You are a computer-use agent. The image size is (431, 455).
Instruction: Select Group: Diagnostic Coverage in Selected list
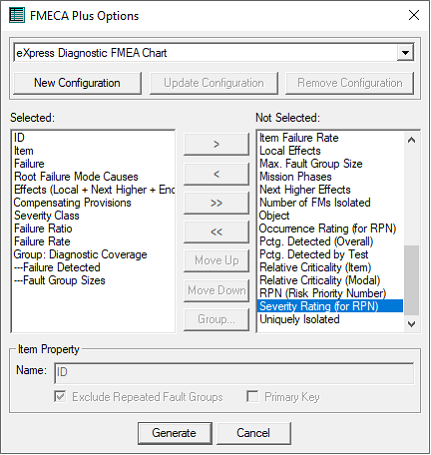[80, 254]
